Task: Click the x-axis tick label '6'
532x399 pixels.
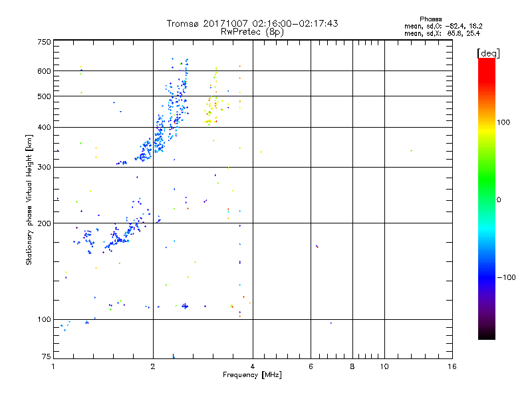Action: pyautogui.click(x=311, y=366)
